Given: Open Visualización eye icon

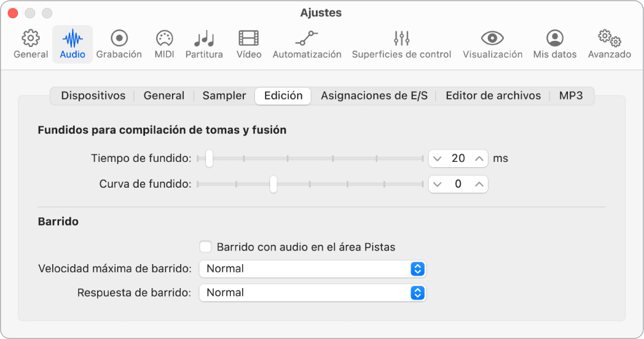Looking at the screenshot, I should click(x=493, y=38).
